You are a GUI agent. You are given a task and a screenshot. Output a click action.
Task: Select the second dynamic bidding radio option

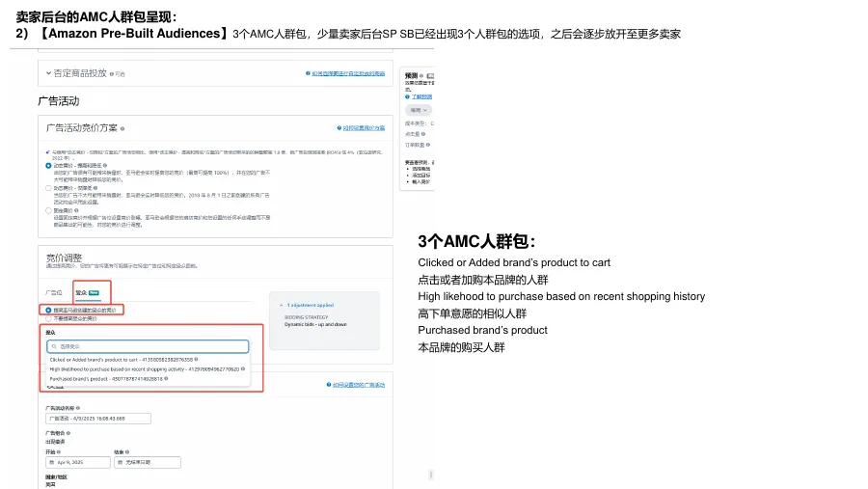pos(49,188)
